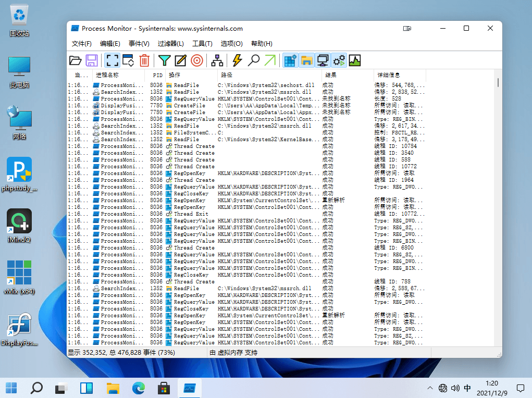This screenshot has width=532, height=398.
Task: Open the 编辑(E) menu
Action: pyautogui.click(x=110, y=43)
